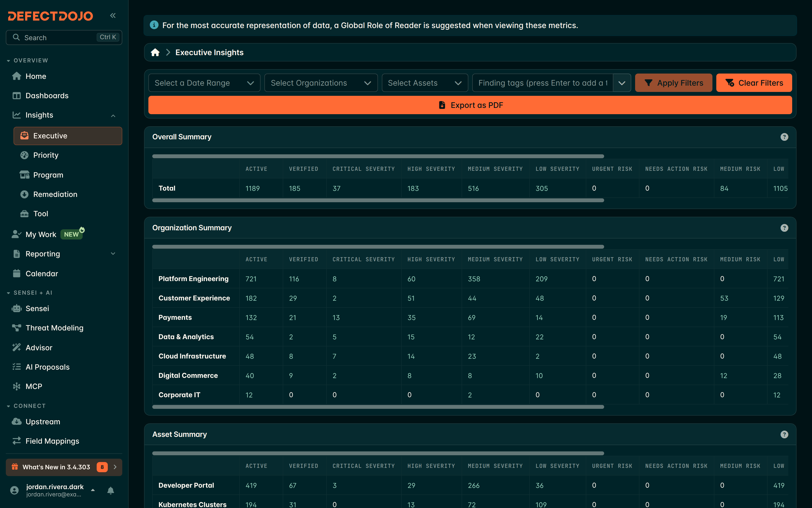Viewport: 812px width, 508px height.
Task: Click the Apply Filters button
Action: tap(674, 83)
